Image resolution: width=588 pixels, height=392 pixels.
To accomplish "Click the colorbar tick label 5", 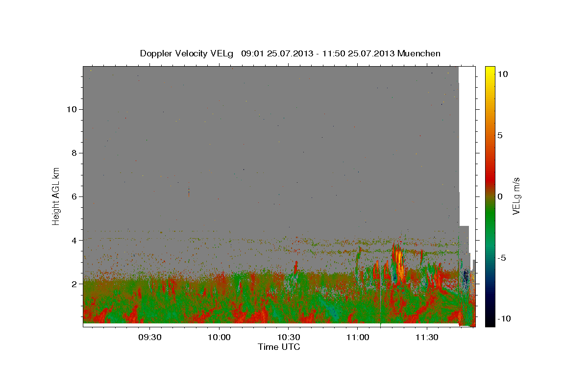I will point(500,135).
